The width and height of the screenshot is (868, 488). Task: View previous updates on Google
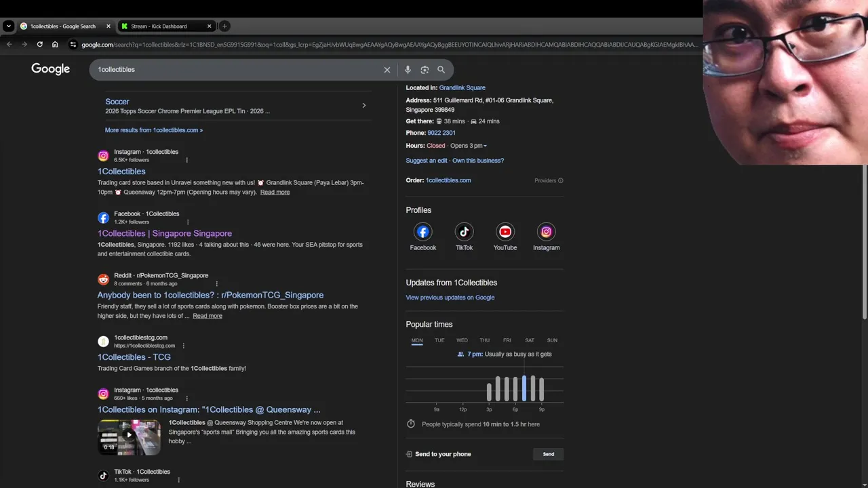[450, 298]
